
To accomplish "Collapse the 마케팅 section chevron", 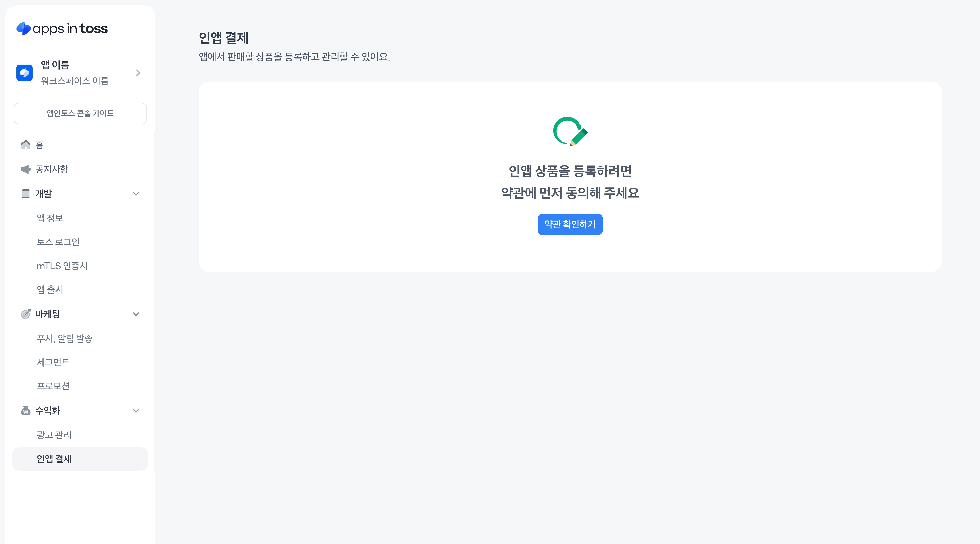I will 136,314.
